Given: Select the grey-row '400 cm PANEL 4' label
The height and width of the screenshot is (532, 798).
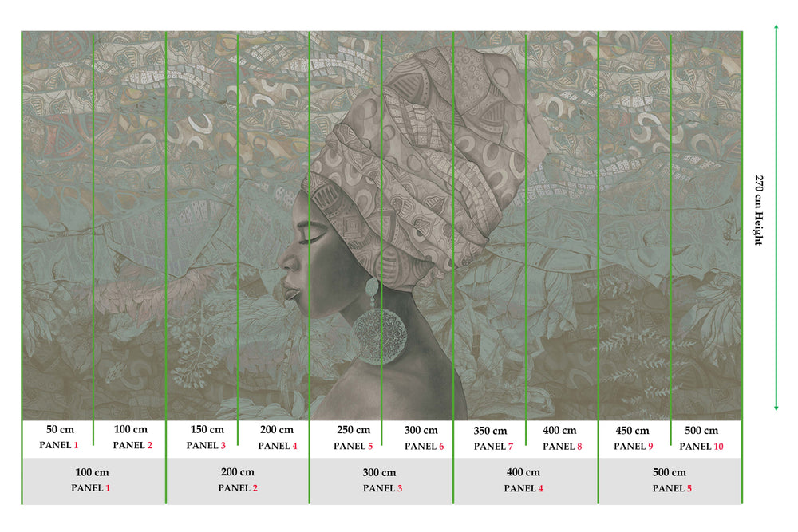Looking at the screenshot, I should click(x=523, y=480).
